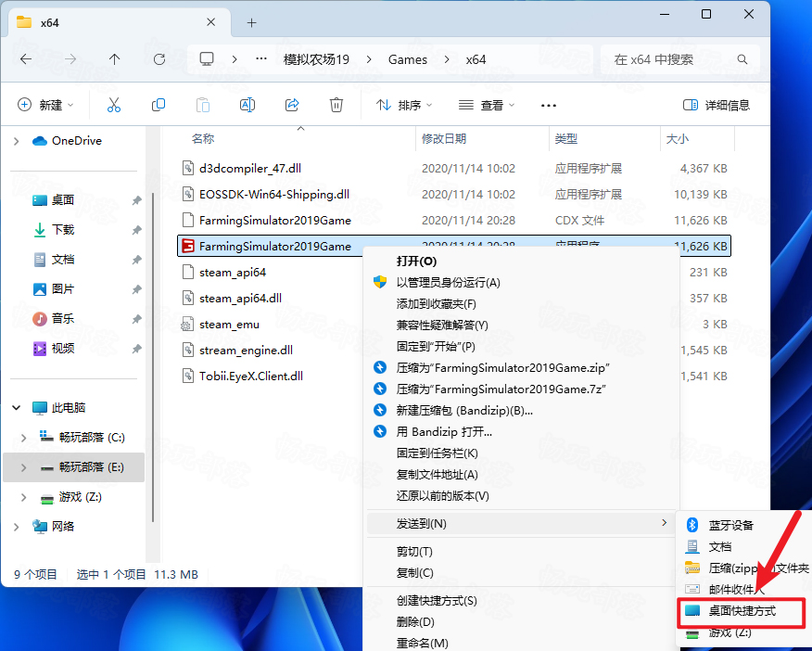Select the steam_emu file
The image size is (812, 651).
(229, 325)
